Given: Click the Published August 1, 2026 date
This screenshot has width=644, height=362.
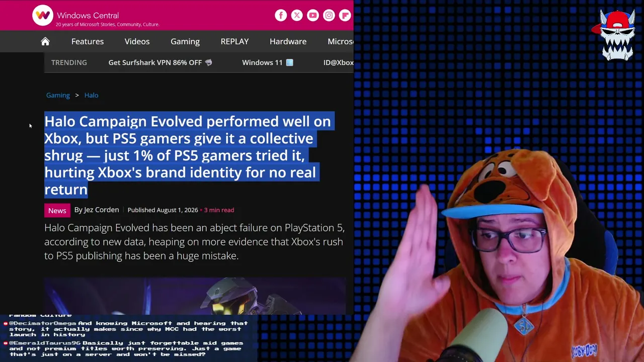Looking at the screenshot, I should 163,210.
